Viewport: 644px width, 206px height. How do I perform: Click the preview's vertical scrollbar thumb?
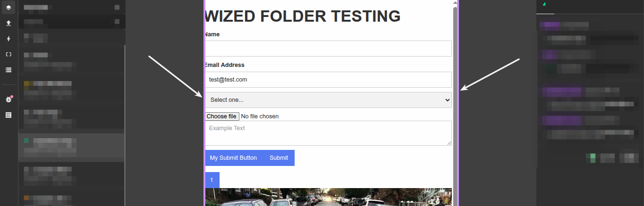pos(455,94)
